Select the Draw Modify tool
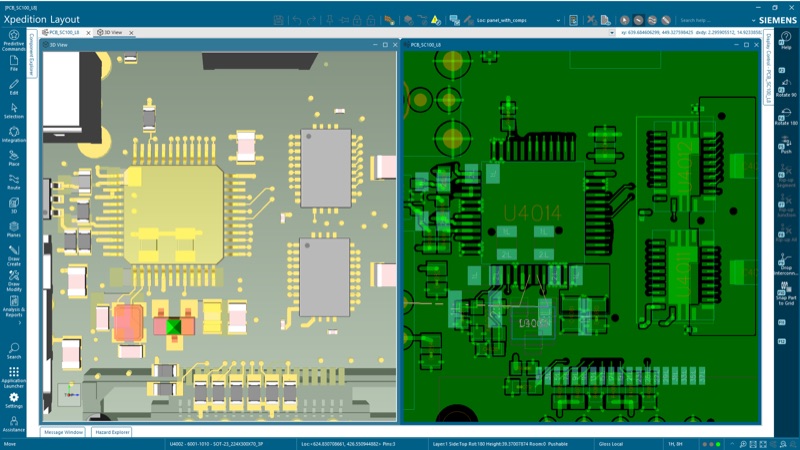 (x=14, y=281)
